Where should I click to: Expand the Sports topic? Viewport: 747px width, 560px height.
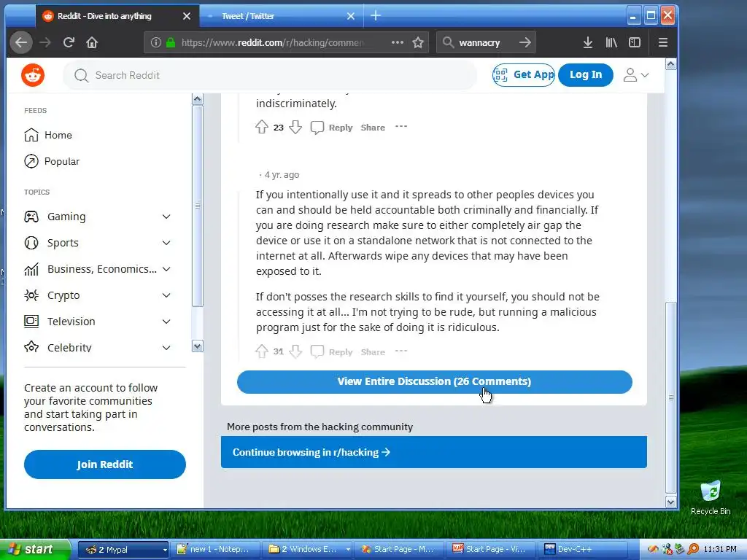click(166, 243)
